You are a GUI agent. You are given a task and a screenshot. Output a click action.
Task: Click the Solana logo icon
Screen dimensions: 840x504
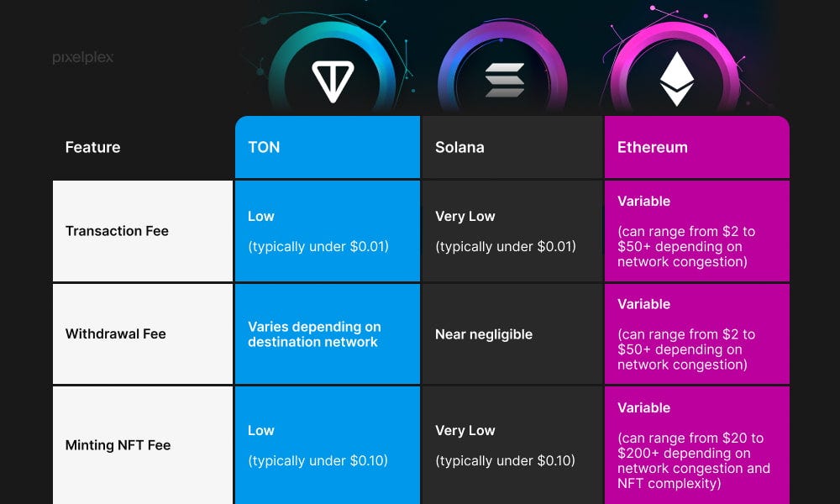click(504, 81)
